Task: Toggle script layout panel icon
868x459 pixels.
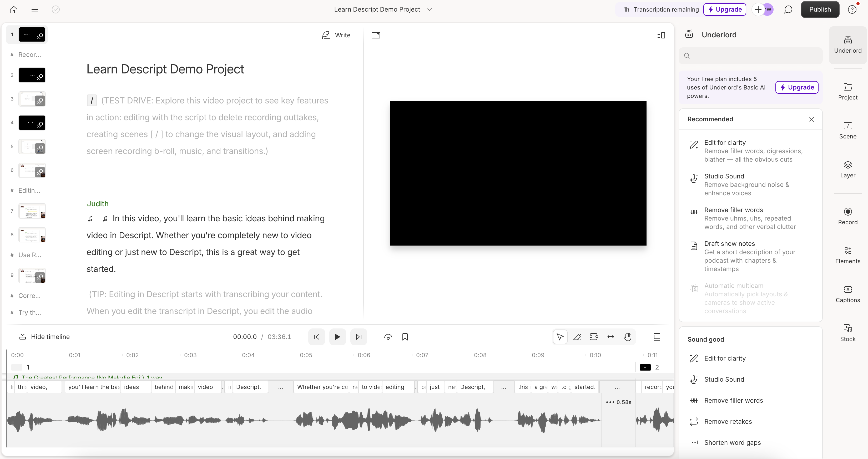Action: [661, 35]
